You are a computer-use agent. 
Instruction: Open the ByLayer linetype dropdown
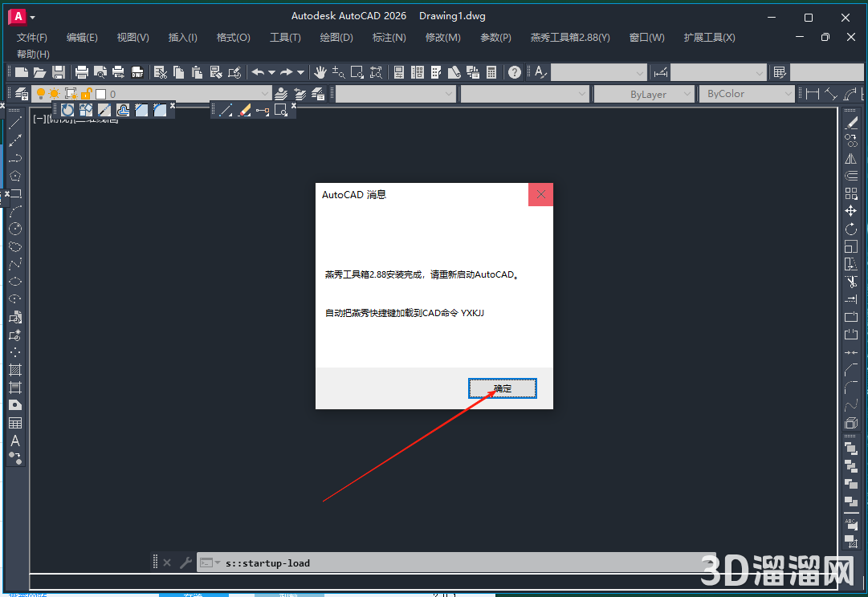(x=689, y=94)
